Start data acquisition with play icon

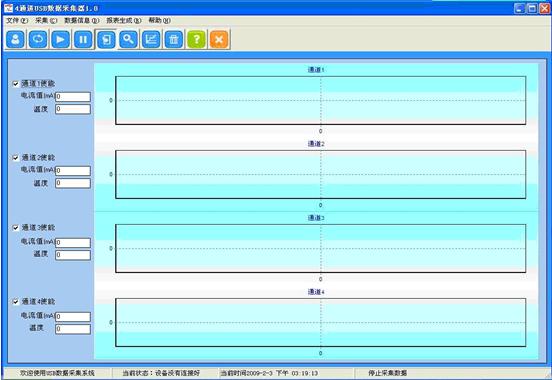click(61, 39)
